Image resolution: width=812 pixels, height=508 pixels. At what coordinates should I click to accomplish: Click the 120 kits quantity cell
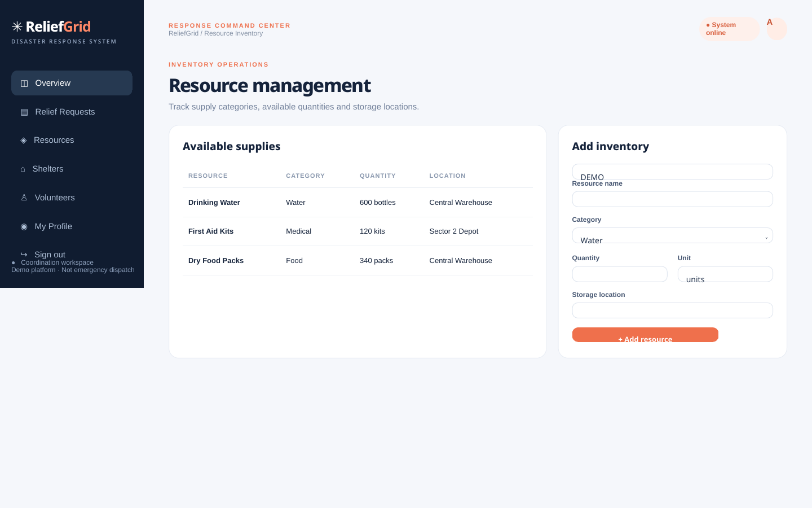tap(372, 231)
